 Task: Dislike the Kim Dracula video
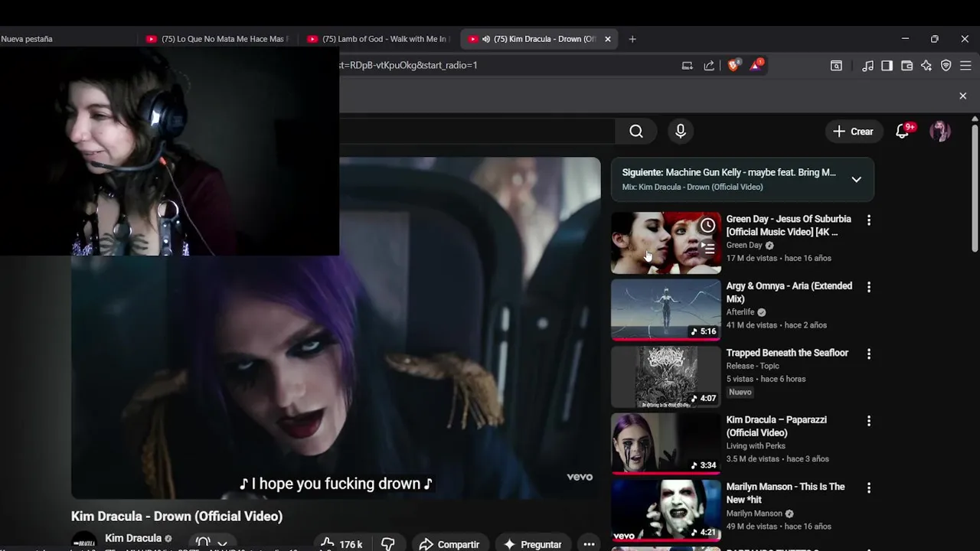point(388,544)
